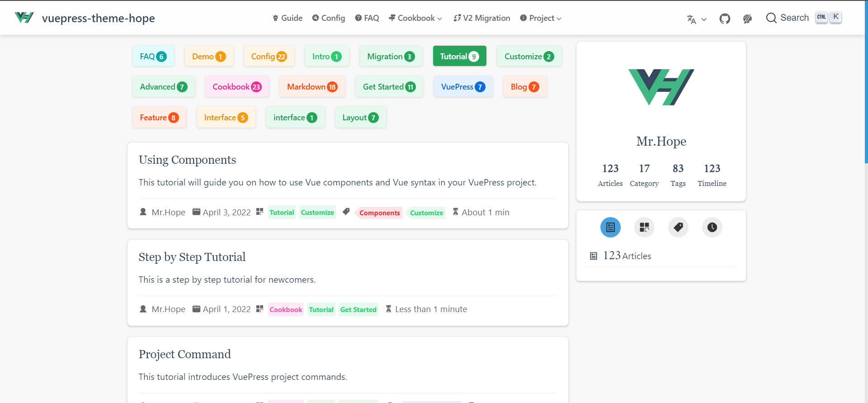Click Customize category under Using Components
The width and height of the screenshot is (868, 403).
(x=317, y=212)
